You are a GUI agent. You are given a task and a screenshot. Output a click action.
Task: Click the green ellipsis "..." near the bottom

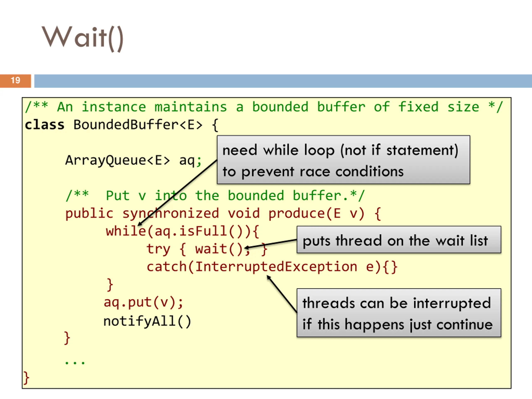[75, 362]
